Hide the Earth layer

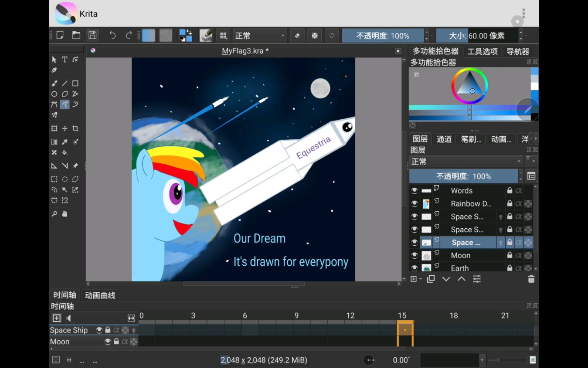click(x=414, y=268)
